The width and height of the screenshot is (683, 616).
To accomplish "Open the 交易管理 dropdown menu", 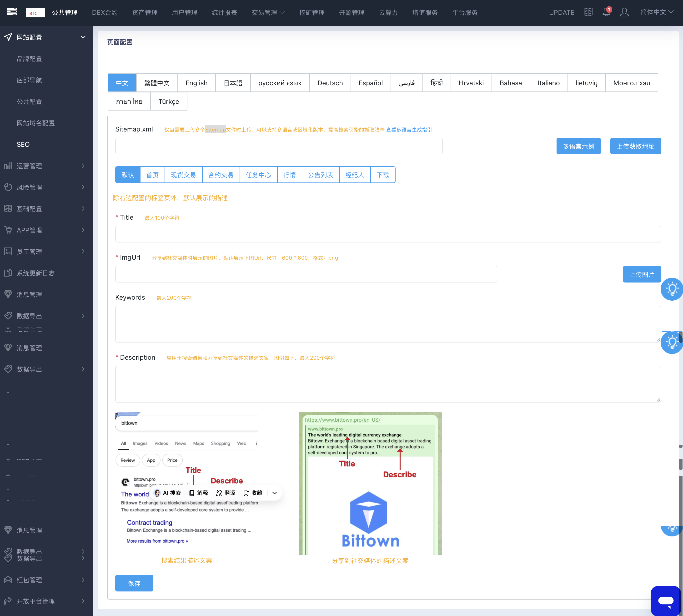I will point(268,13).
